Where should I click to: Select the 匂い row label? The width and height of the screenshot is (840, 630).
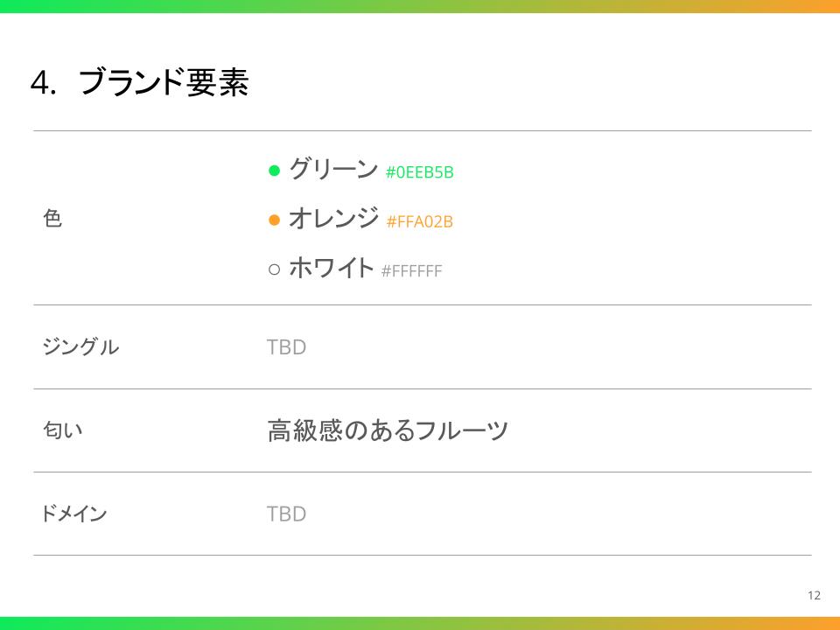(62, 430)
